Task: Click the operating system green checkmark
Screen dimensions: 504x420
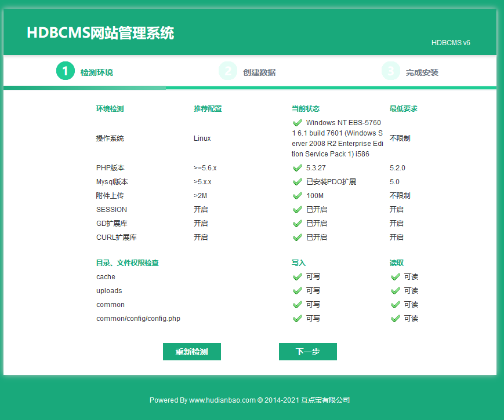Action: [x=298, y=123]
